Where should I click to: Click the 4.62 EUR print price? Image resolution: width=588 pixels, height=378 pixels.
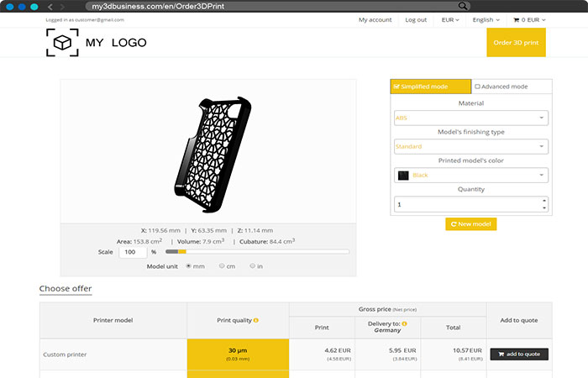pos(338,350)
